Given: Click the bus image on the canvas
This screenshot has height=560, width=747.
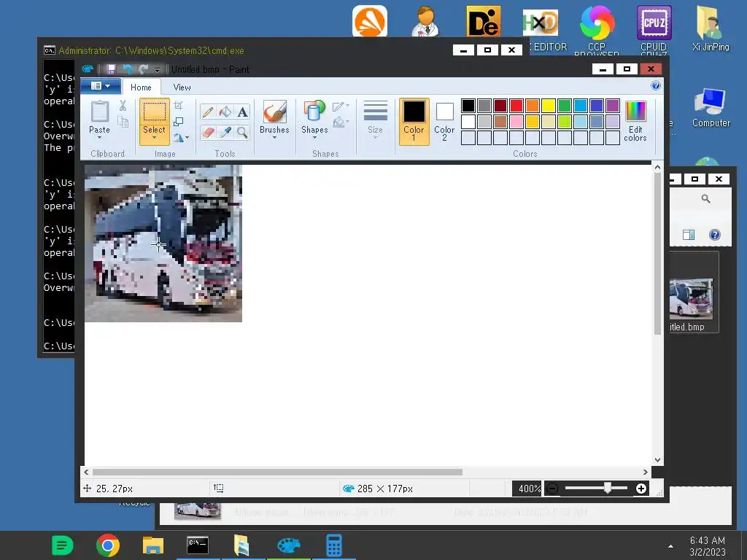Looking at the screenshot, I should (163, 244).
